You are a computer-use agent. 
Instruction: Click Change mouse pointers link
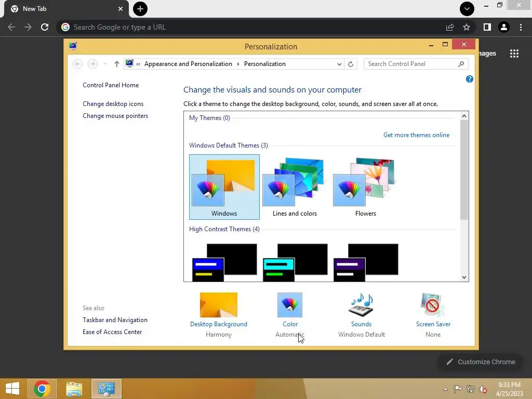(115, 116)
